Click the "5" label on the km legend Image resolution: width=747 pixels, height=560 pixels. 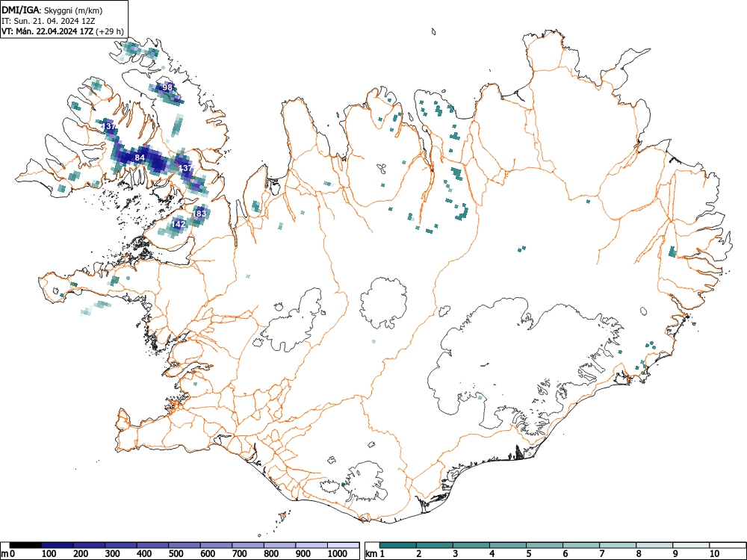529,553
